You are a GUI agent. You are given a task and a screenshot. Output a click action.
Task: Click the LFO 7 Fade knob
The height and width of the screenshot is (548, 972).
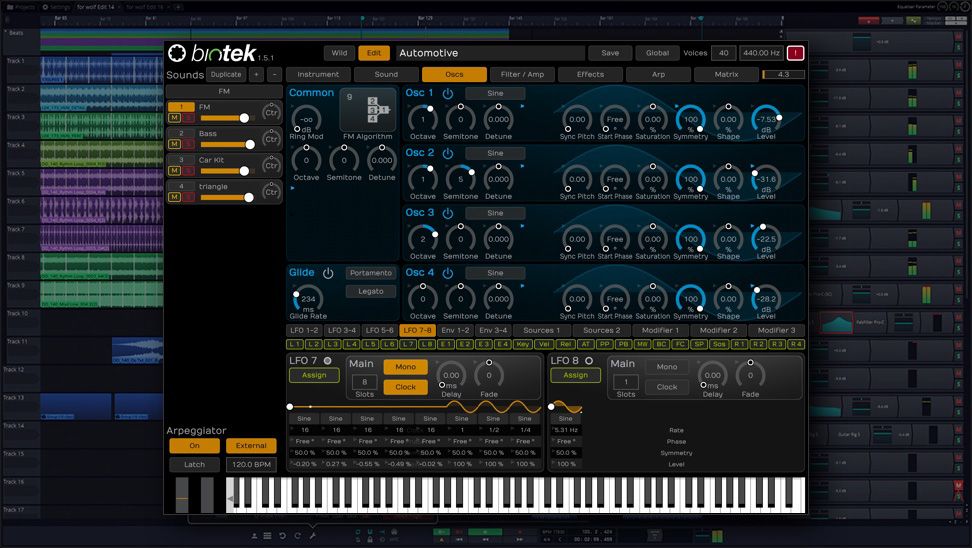click(x=489, y=375)
